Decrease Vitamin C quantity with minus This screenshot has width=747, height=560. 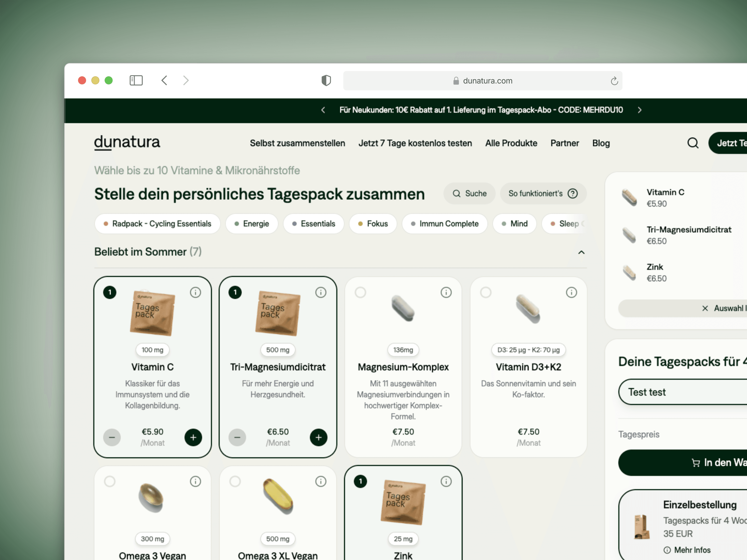(112, 437)
